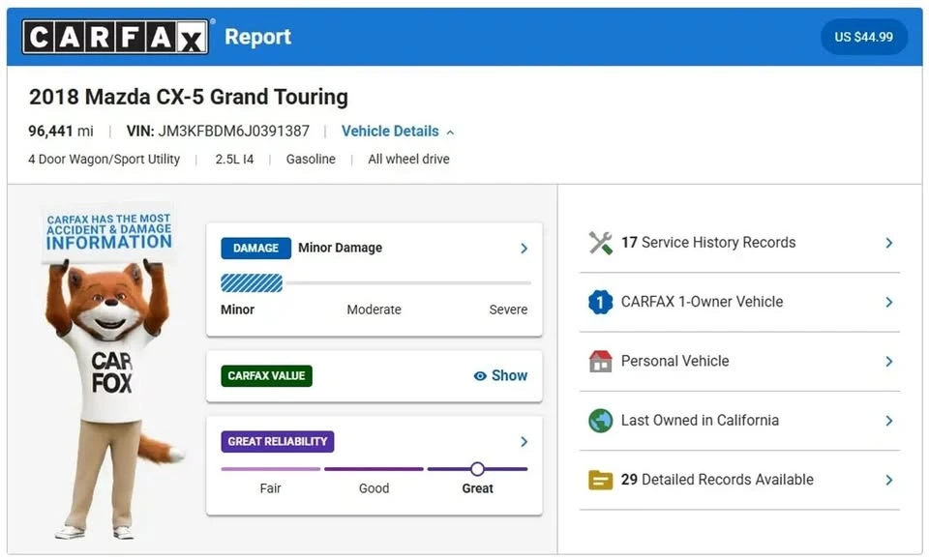Click the green CARFAX VALUE badge
The image size is (929, 560).
266,376
